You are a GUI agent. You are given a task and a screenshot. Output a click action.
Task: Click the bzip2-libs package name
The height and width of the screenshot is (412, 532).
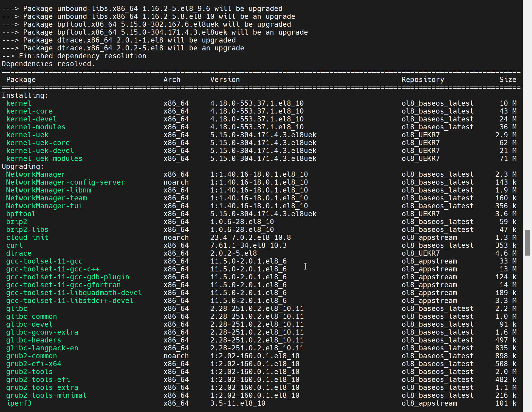click(27, 230)
